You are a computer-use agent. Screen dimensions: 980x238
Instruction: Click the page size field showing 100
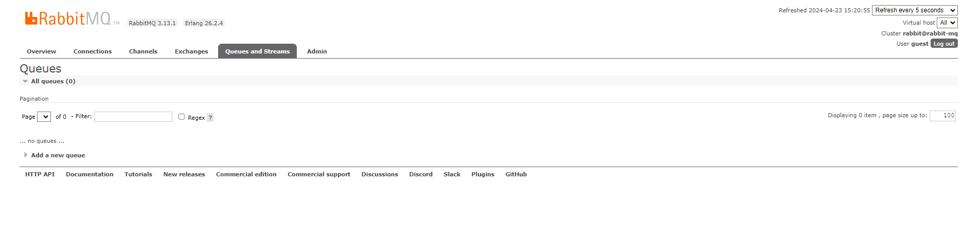[x=942, y=116]
